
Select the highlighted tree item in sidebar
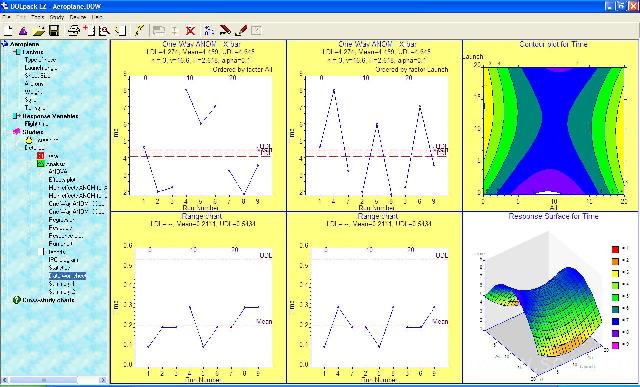pyautogui.click(x=67, y=276)
